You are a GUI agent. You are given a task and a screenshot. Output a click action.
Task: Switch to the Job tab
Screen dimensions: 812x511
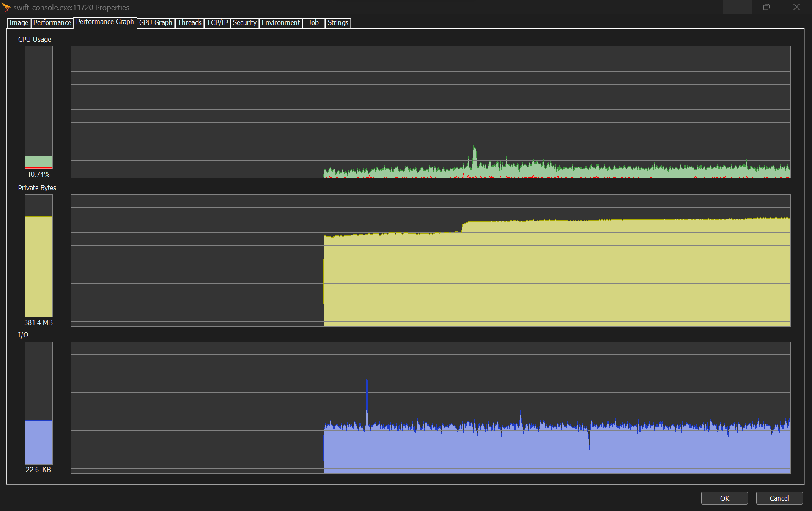[313, 23]
